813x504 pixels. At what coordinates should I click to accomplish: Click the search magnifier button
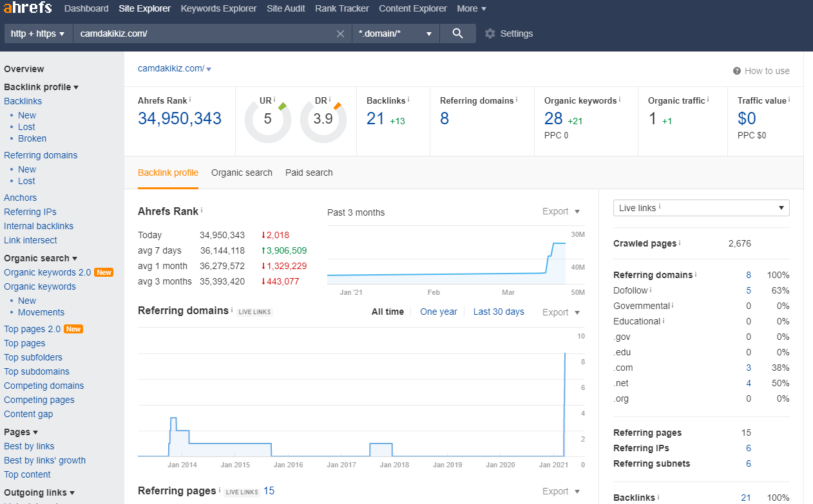(x=458, y=33)
